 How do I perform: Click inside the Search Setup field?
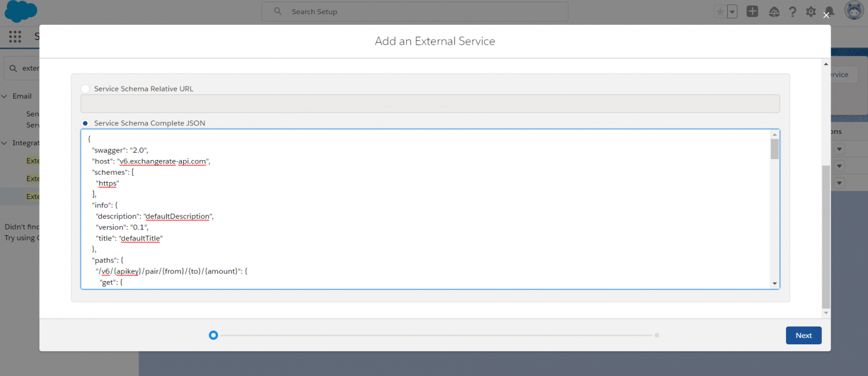tap(415, 11)
